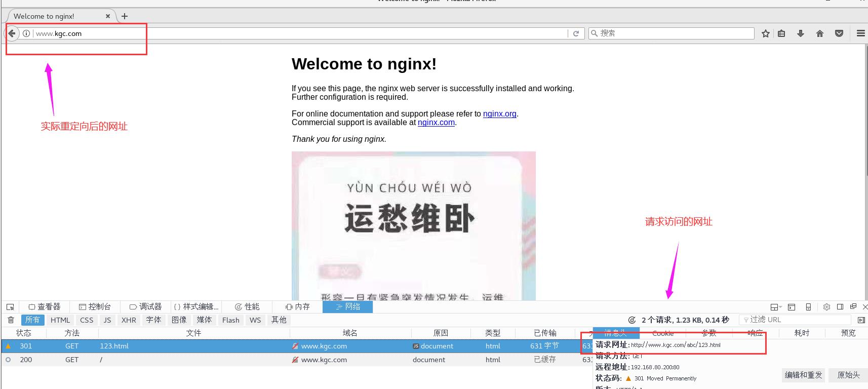Filter requests by Flash
Screen dimensions: 868x389
tap(230, 320)
